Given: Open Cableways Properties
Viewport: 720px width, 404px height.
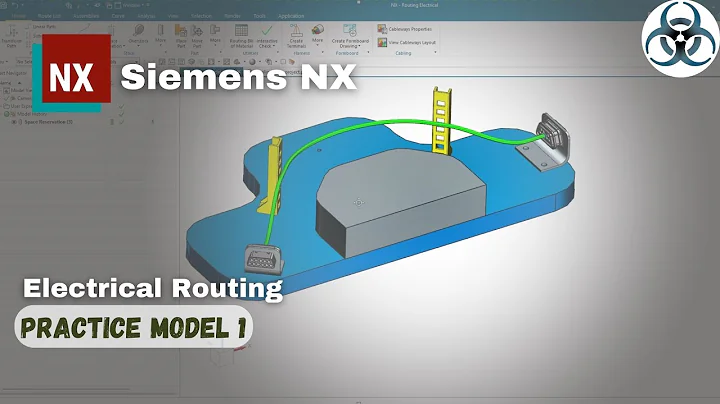Looking at the screenshot, I should click(x=405, y=29).
